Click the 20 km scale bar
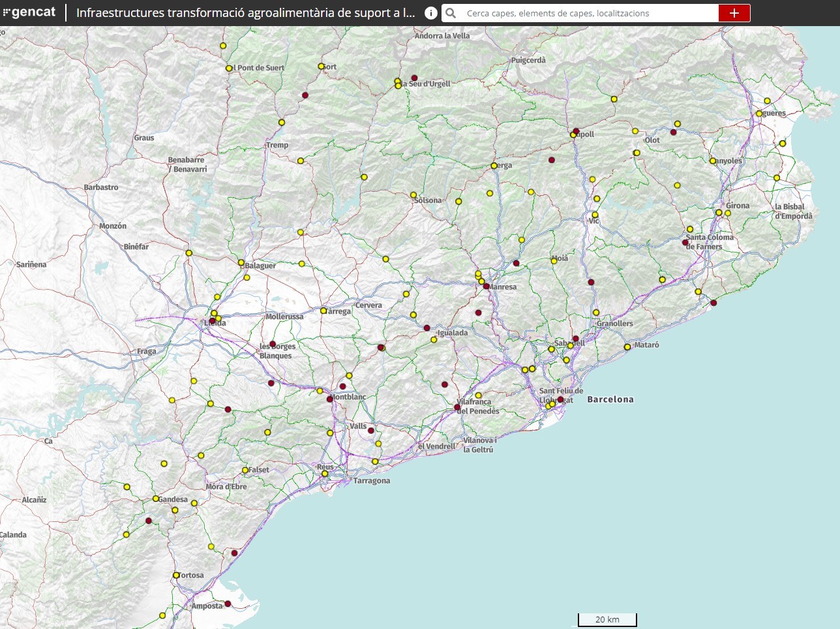 click(607, 620)
